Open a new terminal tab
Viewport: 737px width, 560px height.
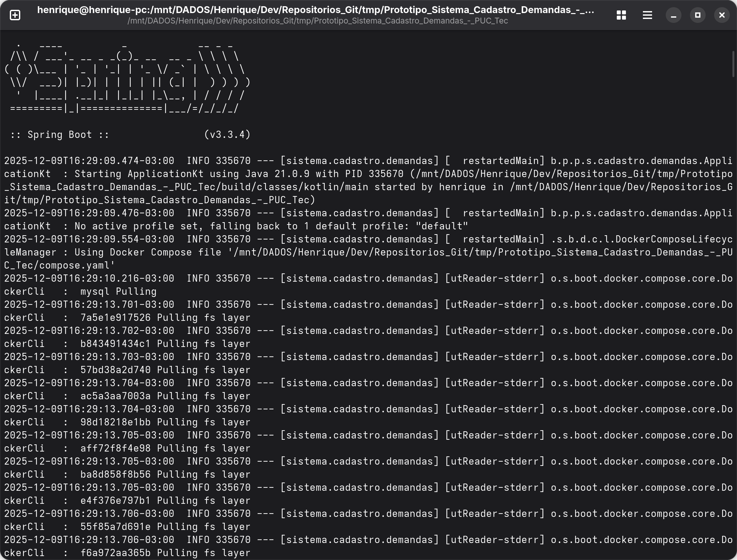[15, 15]
